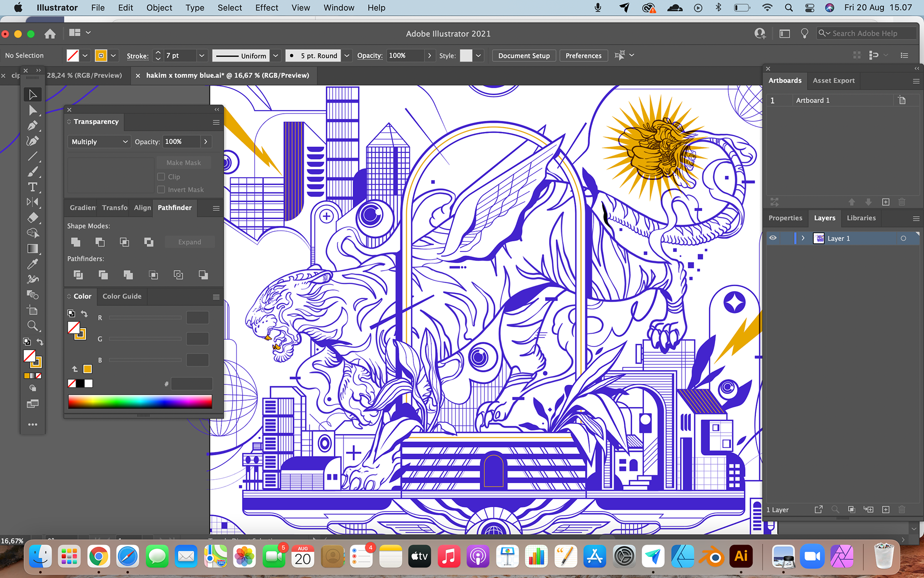924x578 pixels.
Task: Enable the Clip checkbox
Action: (x=161, y=177)
